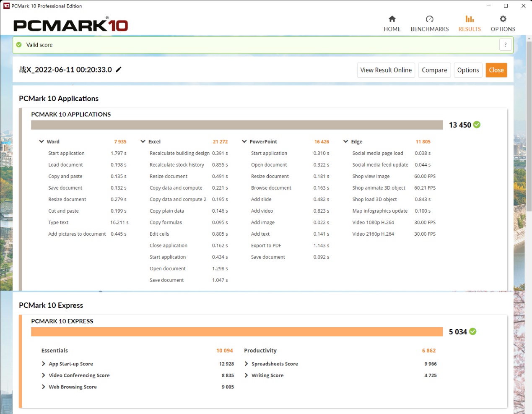
Task: Collapse the PowerPoint results section
Action: [x=244, y=142]
